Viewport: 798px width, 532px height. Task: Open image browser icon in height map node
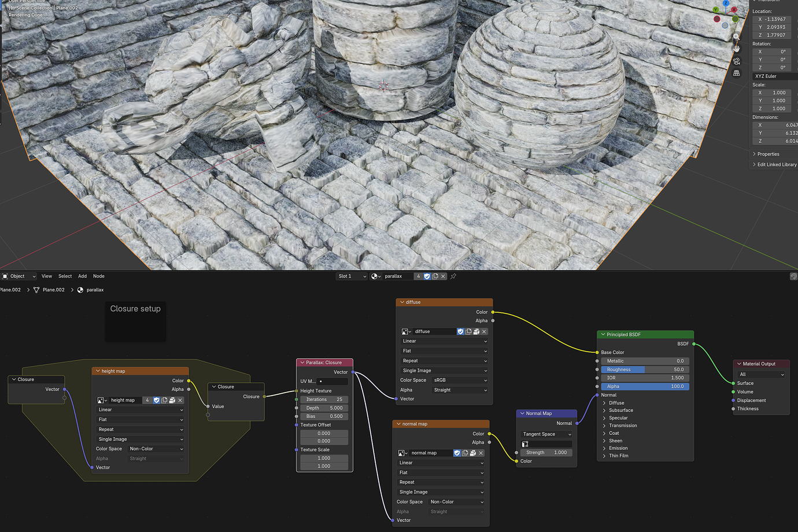(x=102, y=400)
